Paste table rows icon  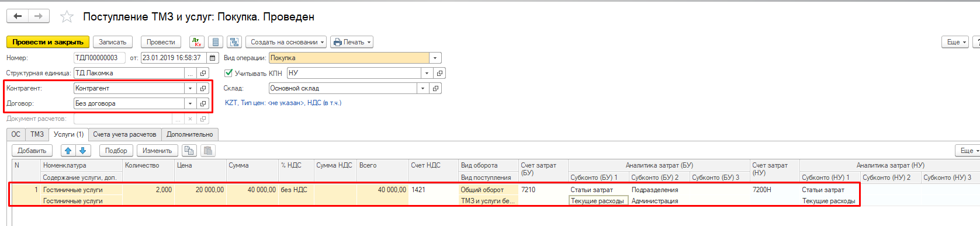(208, 151)
